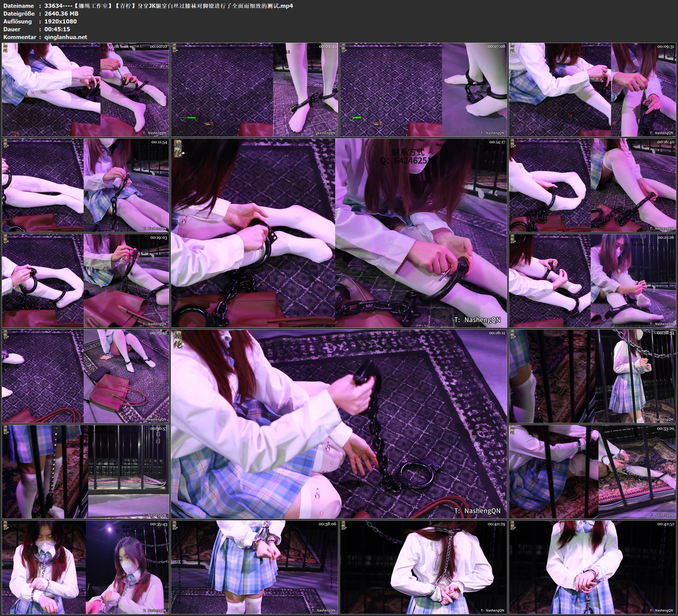Click the Dateiname filename text in header
678x616 pixels.
coord(168,6)
